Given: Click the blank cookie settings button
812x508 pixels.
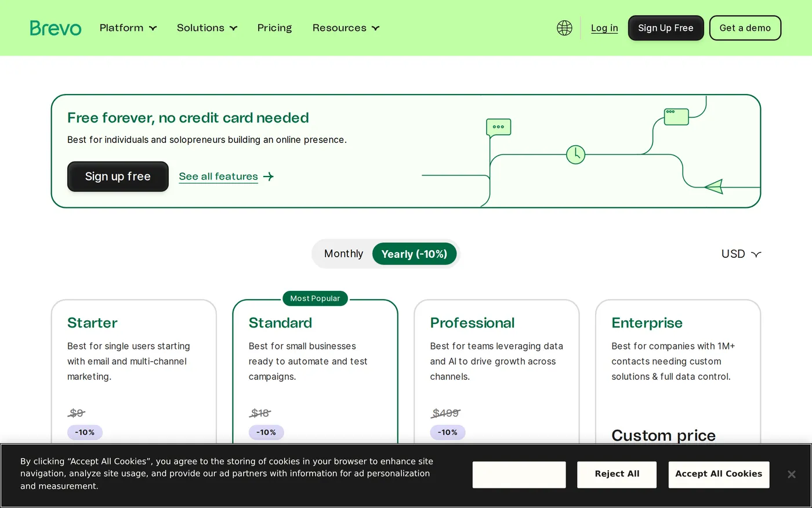Looking at the screenshot, I should (x=519, y=474).
